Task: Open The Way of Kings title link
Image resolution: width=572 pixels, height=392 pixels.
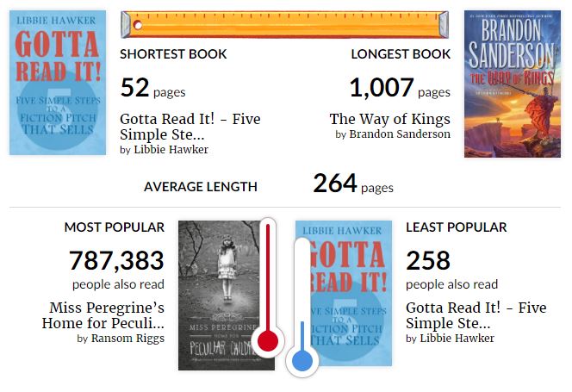Action: pos(389,119)
